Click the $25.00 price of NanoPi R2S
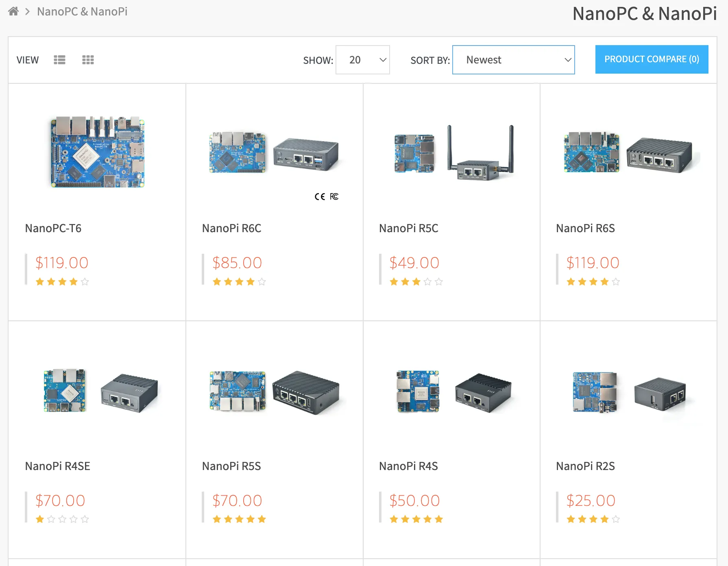This screenshot has height=566, width=728. pyautogui.click(x=591, y=501)
